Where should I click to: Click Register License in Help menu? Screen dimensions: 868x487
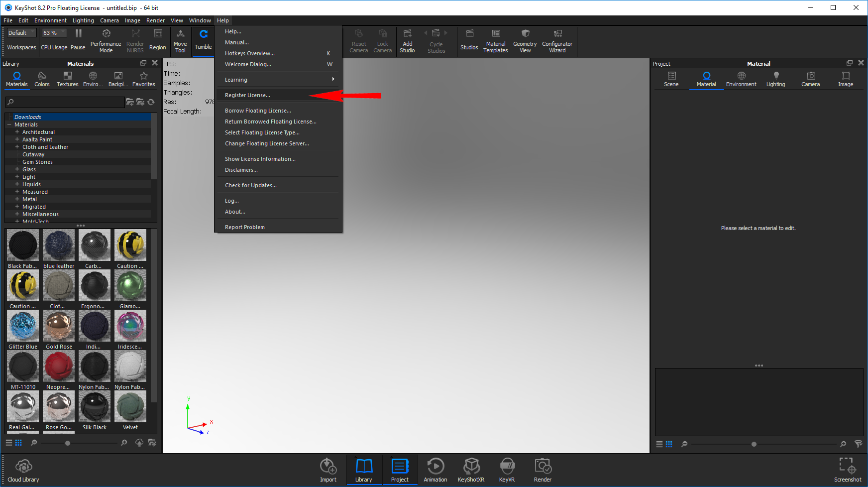pos(247,95)
